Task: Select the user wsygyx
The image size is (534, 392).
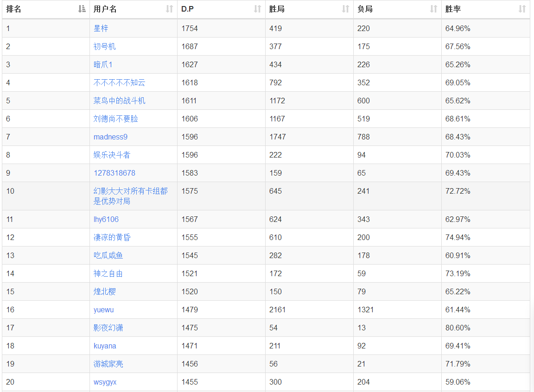Action: (105, 382)
